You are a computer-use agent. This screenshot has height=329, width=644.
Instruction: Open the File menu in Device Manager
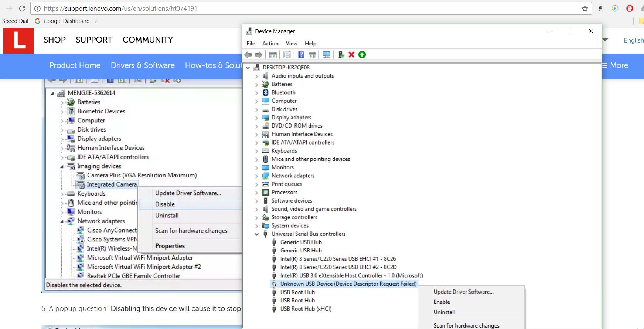tap(251, 43)
